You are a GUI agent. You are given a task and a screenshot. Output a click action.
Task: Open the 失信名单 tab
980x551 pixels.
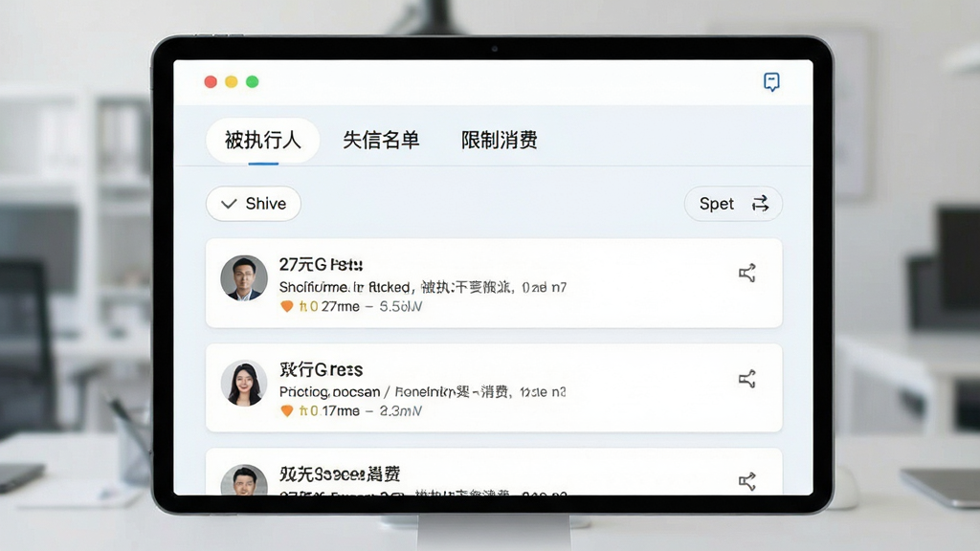click(x=381, y=140)
